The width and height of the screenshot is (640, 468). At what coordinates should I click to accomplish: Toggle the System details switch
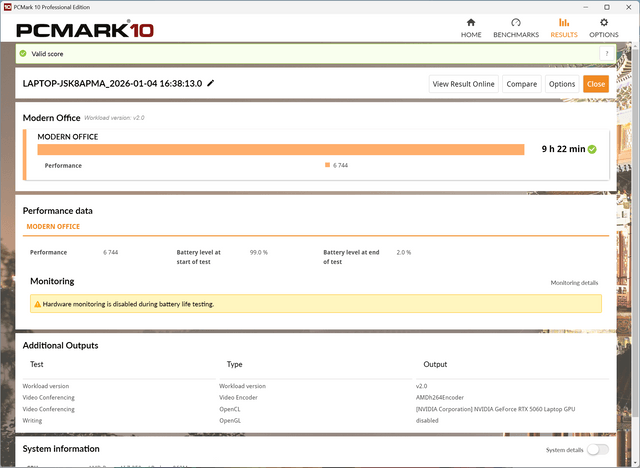[x=598, y=449]
